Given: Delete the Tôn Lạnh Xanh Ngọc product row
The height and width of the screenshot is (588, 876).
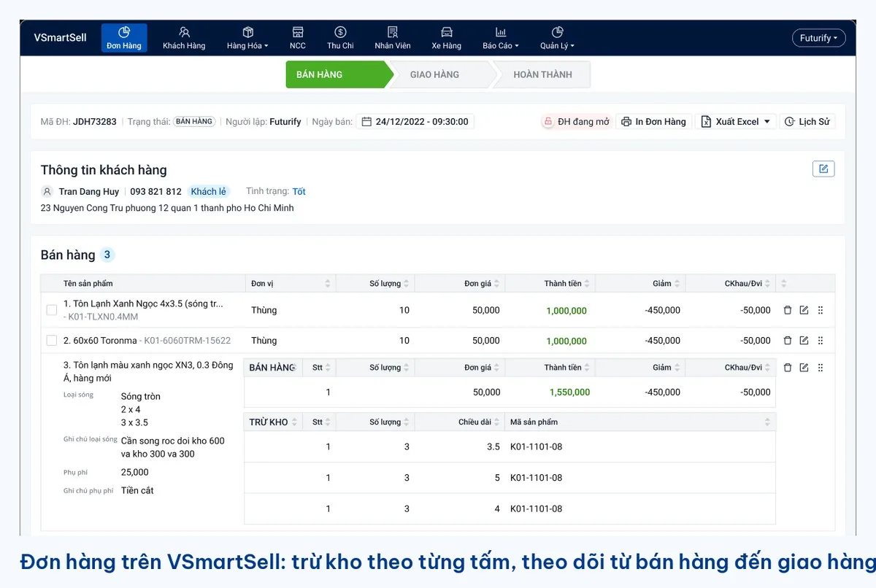Looking at the screenshot, I should (788, 310).
